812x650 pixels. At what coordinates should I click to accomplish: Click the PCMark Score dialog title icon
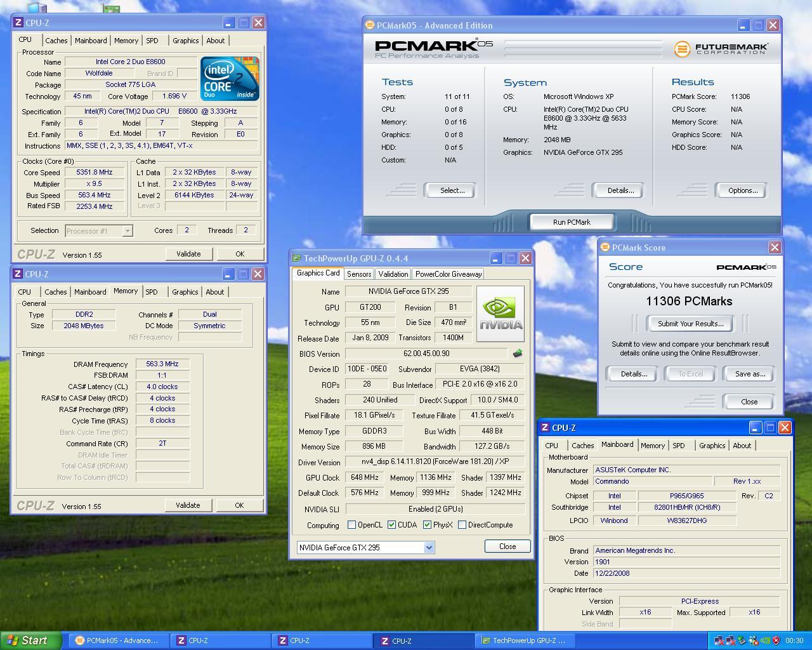click(605, 248)
